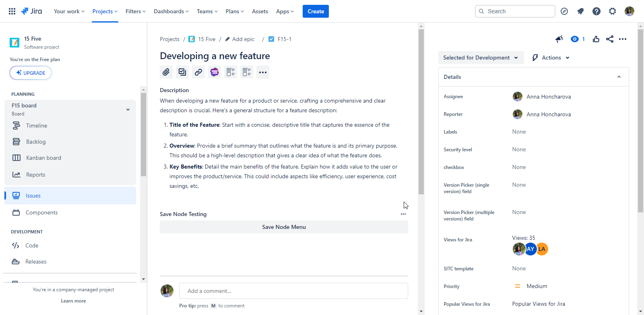
Task: Open the Selected for Development status dropdown
Action: pyautogui.click(x=481, y=58)
